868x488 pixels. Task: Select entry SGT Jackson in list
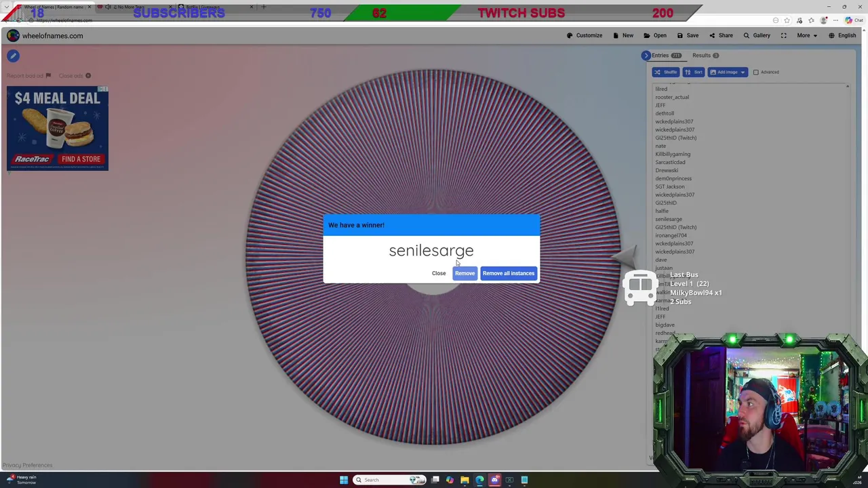(x=670, y=186)
